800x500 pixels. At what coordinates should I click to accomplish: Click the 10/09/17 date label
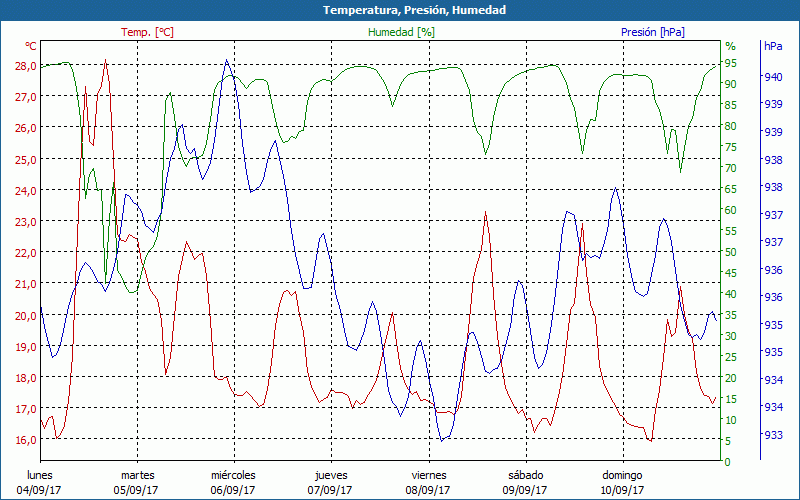(x=621, y=490)
